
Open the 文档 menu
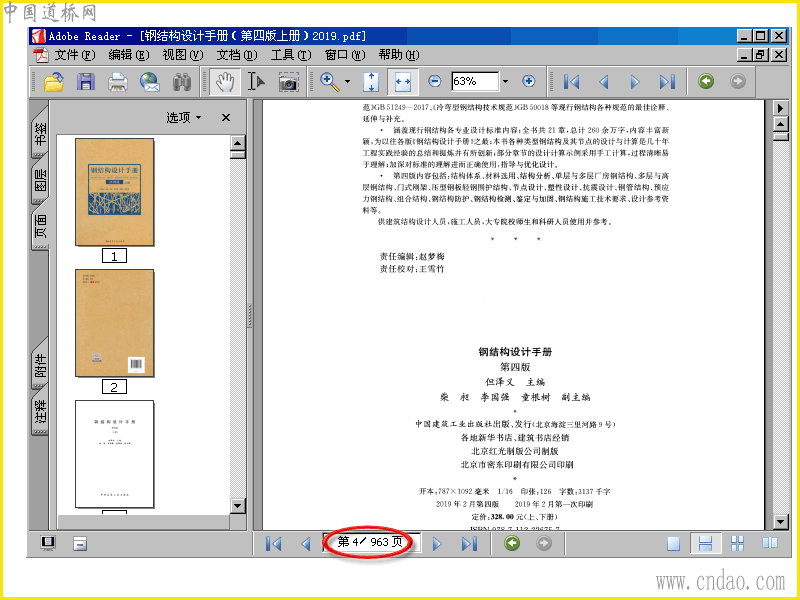(237, 55)
